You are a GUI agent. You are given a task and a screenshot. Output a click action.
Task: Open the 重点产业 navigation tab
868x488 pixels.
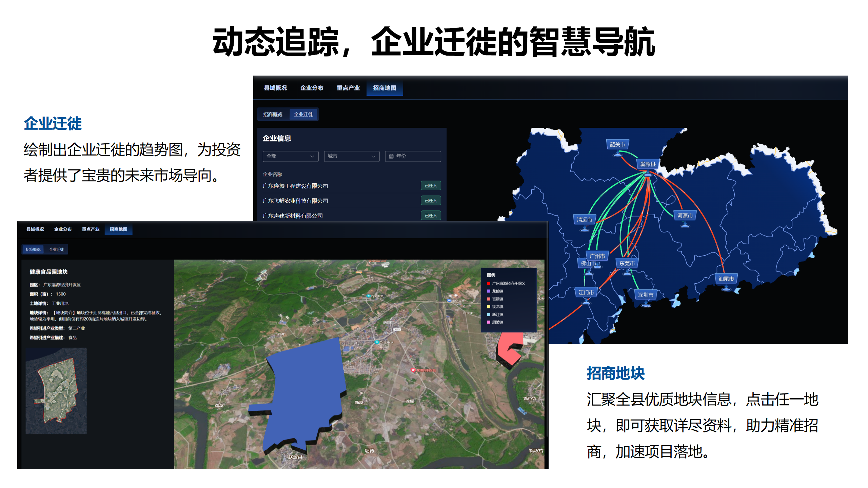[347, 88]
